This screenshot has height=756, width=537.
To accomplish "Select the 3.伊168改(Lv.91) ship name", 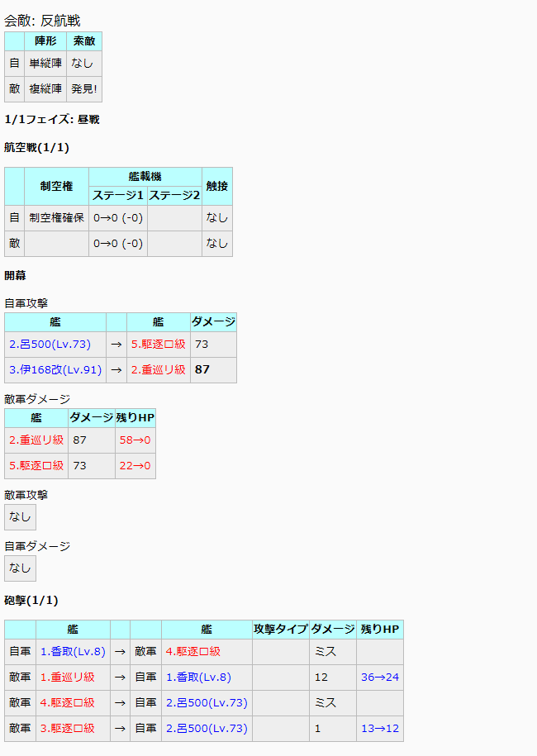I will click(x=54, y=370).
